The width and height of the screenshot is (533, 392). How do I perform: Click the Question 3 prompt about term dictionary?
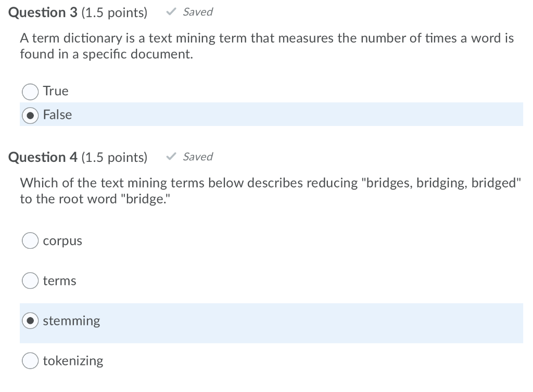coord(260,46)
